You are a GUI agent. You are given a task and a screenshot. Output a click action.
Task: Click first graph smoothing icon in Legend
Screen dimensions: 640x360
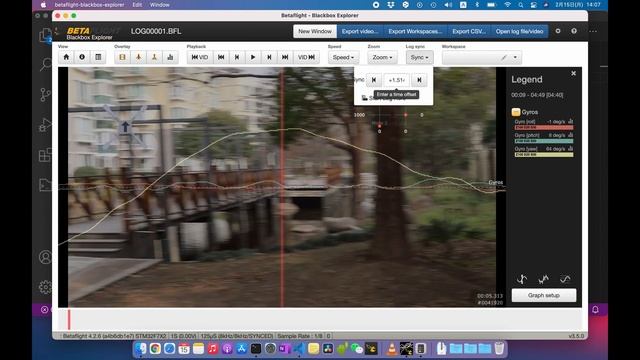pos(522,279)
